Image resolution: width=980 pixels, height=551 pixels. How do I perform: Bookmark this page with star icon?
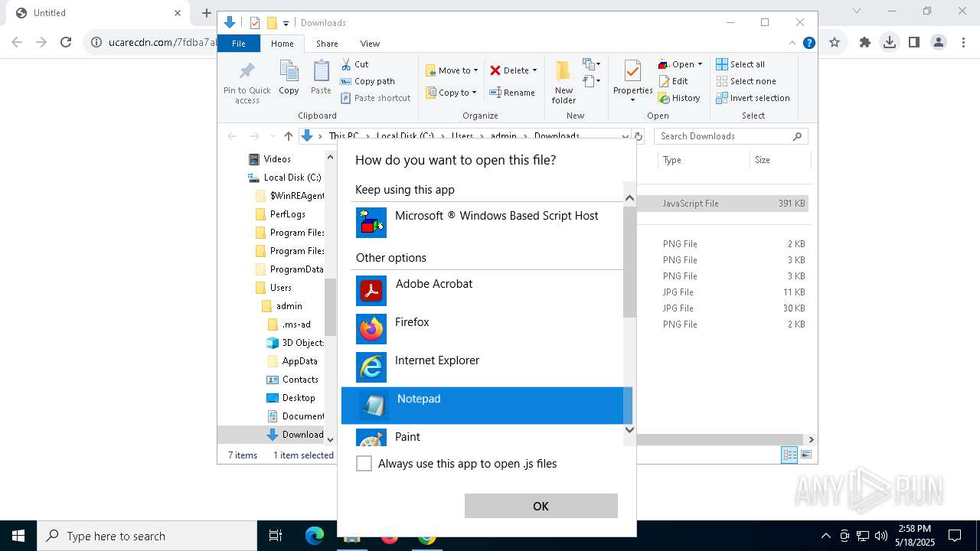[835, 42]
